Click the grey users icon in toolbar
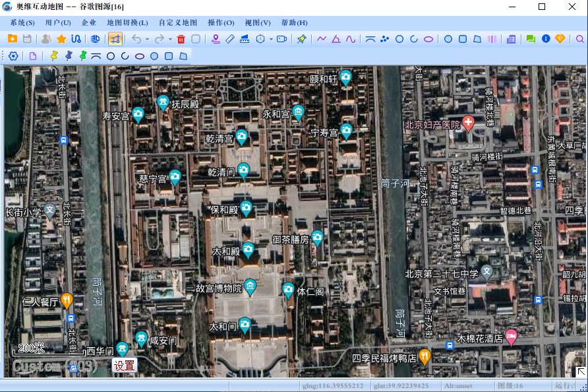The height and width of the screenshot is (392, 588). pyautogui.click(x=47, y=39)
